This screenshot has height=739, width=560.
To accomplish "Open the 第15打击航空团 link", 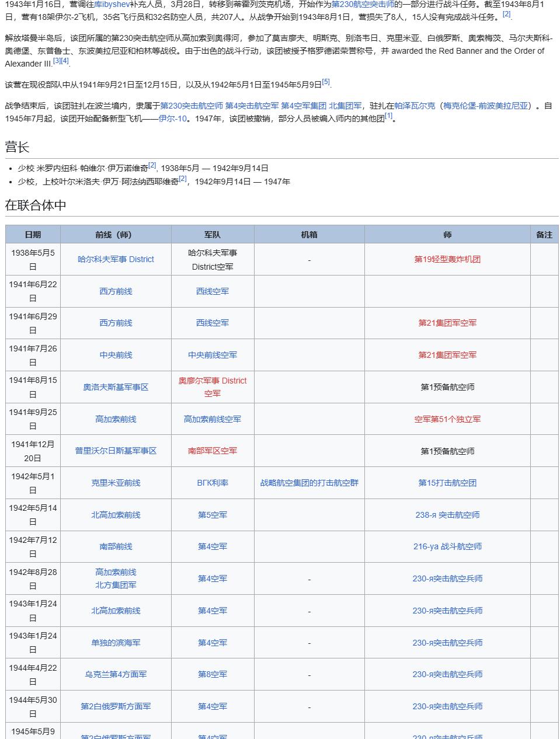I will 447,483.
